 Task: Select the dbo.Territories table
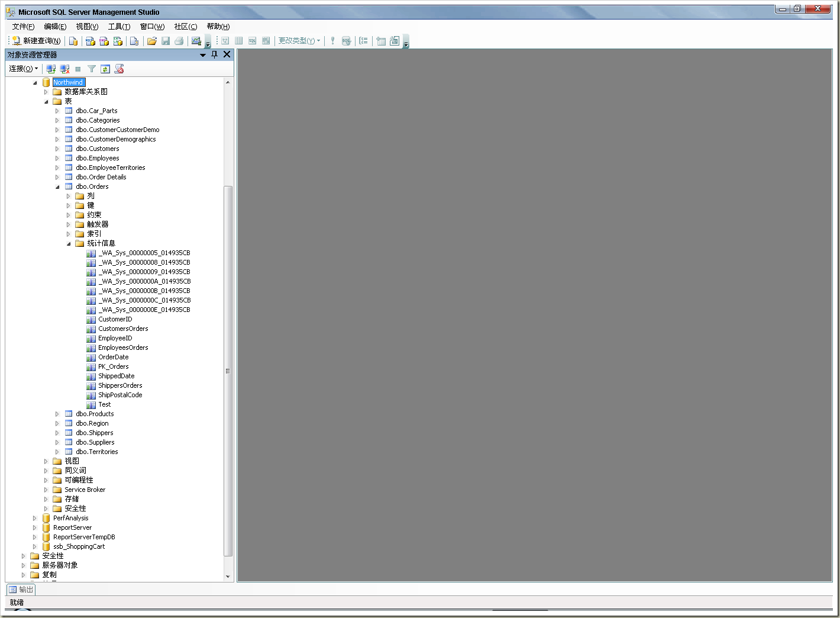click(x=97, y=452)
